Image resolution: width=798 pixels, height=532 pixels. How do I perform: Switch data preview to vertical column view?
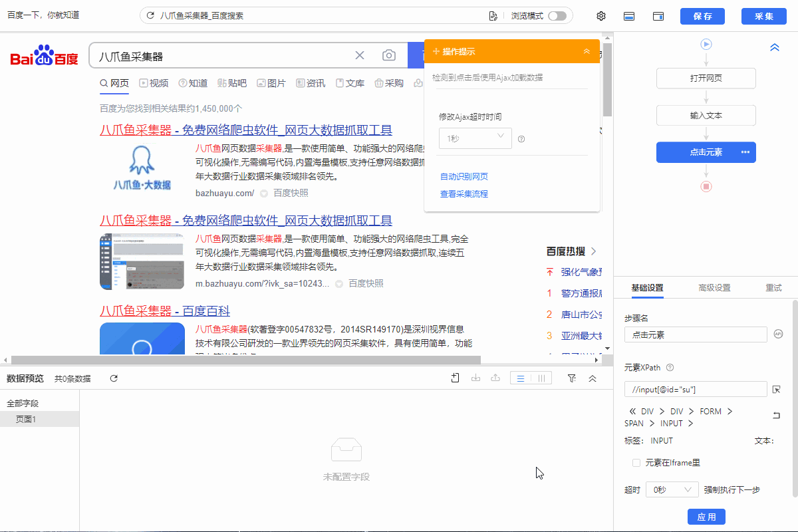click(x=542, y=378)
